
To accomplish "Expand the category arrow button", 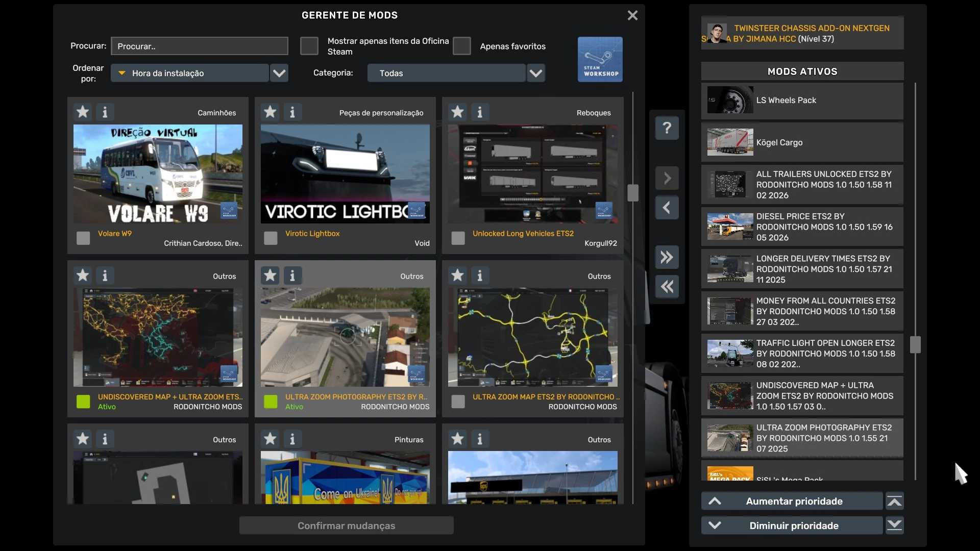I will pos(536,73).
